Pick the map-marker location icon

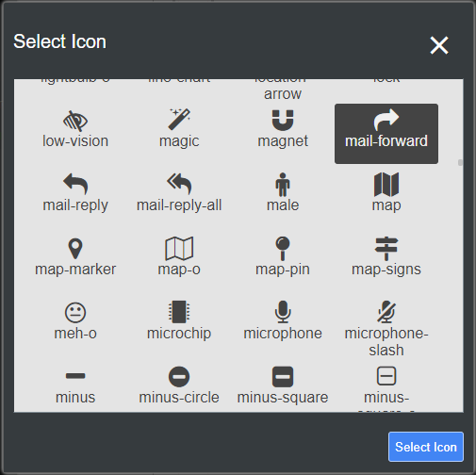click(x=75, y=249)
